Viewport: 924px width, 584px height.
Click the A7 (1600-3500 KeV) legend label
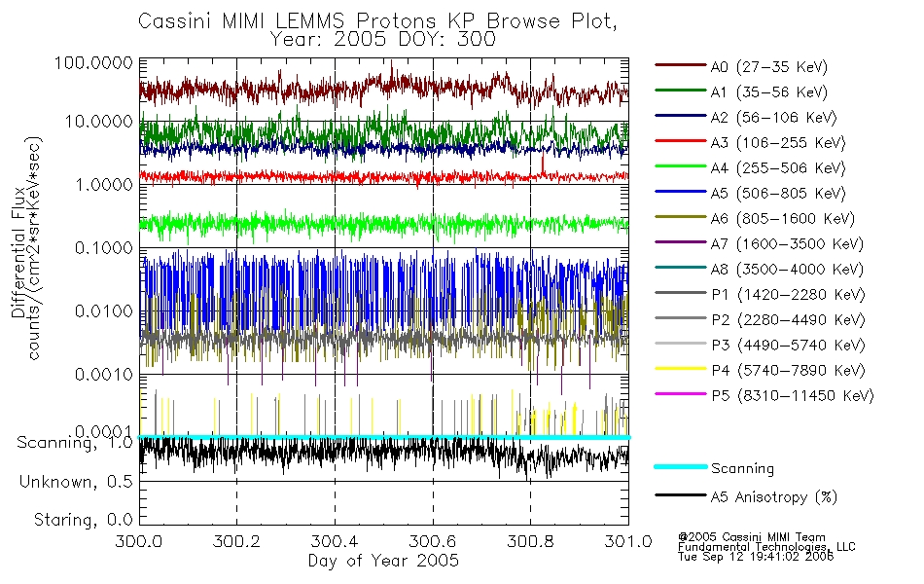tap(787, 243)
